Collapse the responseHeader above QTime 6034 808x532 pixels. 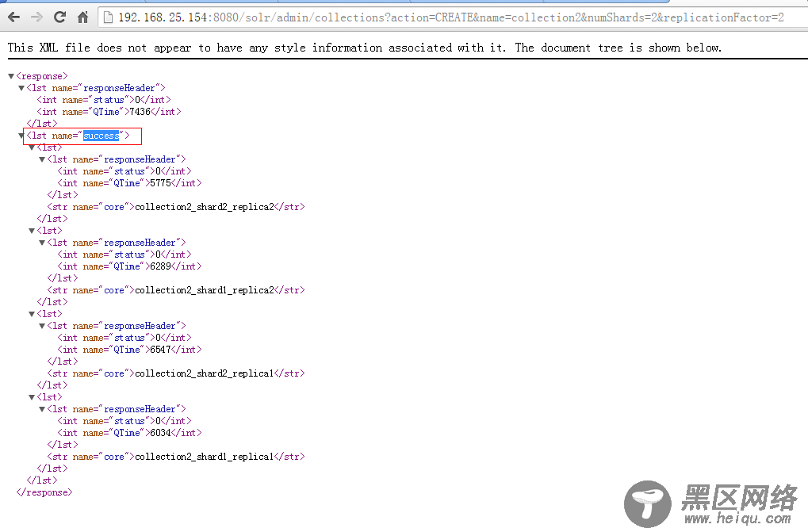click(42, 409)
